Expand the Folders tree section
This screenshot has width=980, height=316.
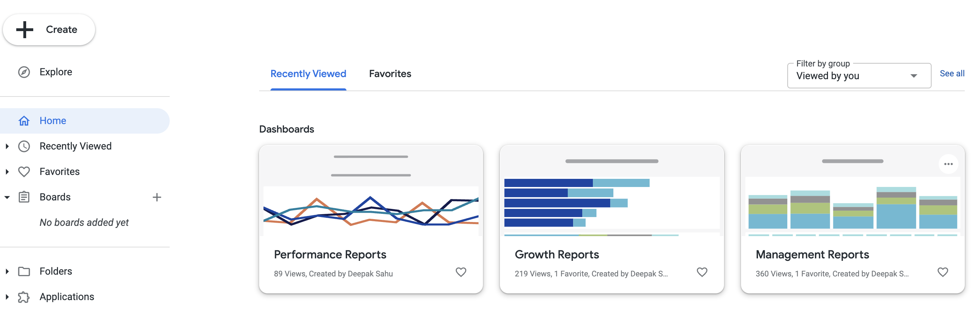click(7, 271)
